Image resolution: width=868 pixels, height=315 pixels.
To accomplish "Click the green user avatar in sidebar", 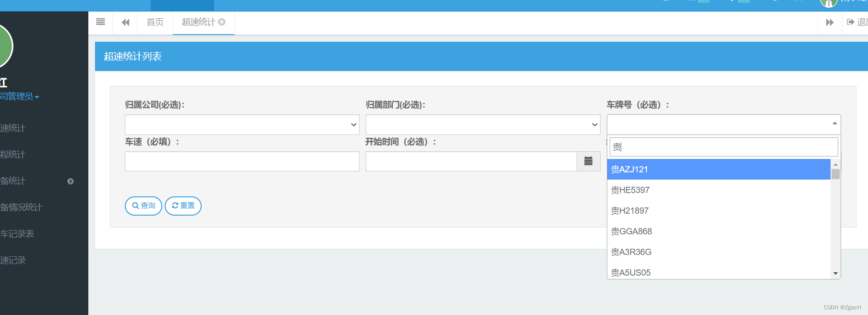I will (x=5, y=47).
